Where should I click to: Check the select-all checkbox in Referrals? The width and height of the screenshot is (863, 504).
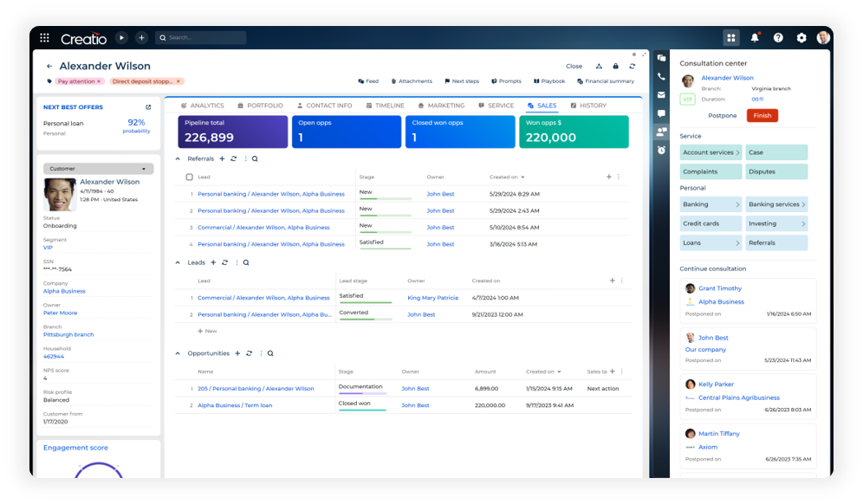[190, 178]
